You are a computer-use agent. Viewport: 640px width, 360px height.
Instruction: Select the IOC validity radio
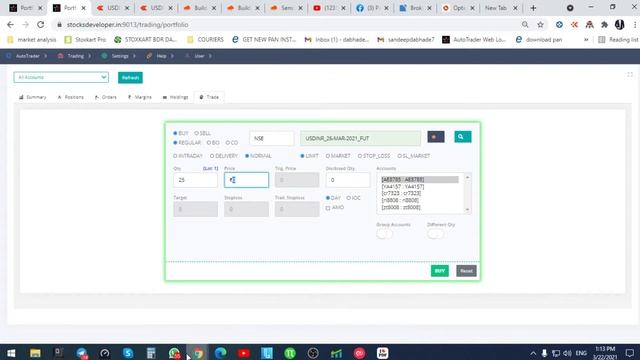tap(349, 198)
